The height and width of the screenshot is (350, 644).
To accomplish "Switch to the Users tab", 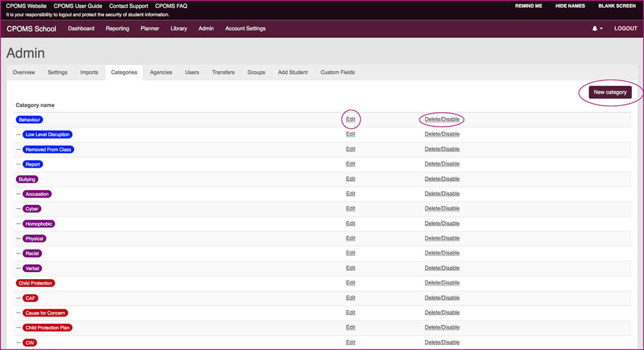I will click(x=192, y=72).
